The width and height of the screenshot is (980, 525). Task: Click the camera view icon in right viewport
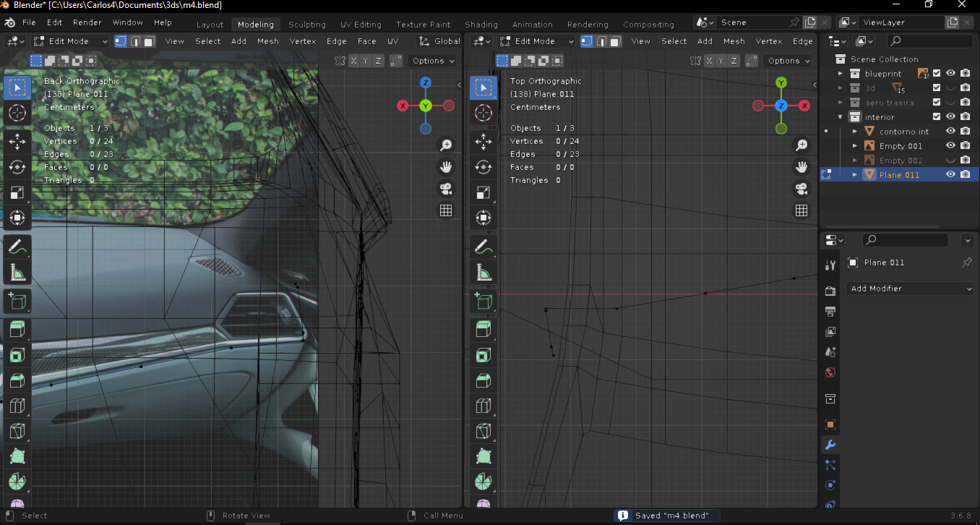coord(801,189)
